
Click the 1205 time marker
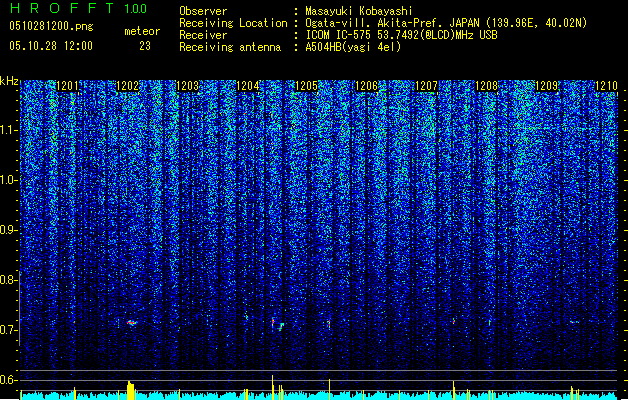point(306,86)
